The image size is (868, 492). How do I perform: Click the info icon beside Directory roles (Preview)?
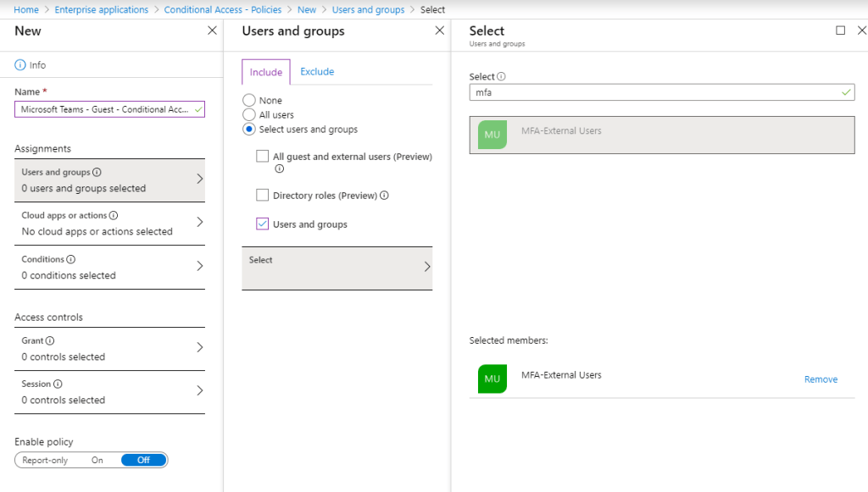[x=384, y=196]
